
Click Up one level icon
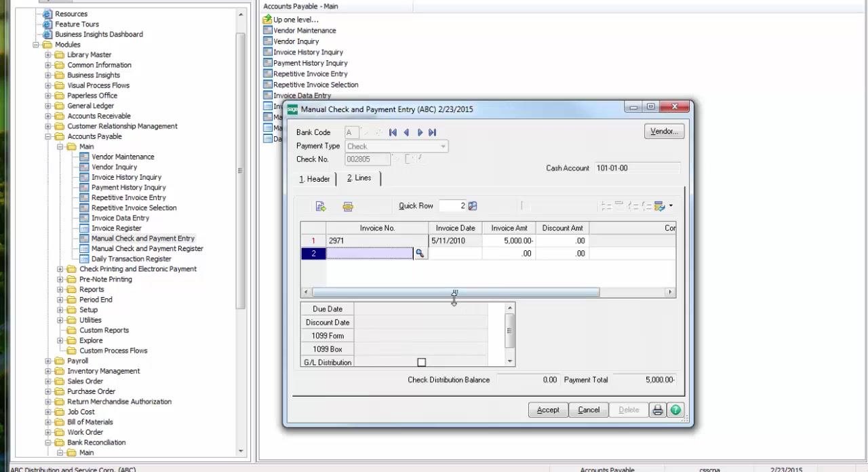[267, 20]
